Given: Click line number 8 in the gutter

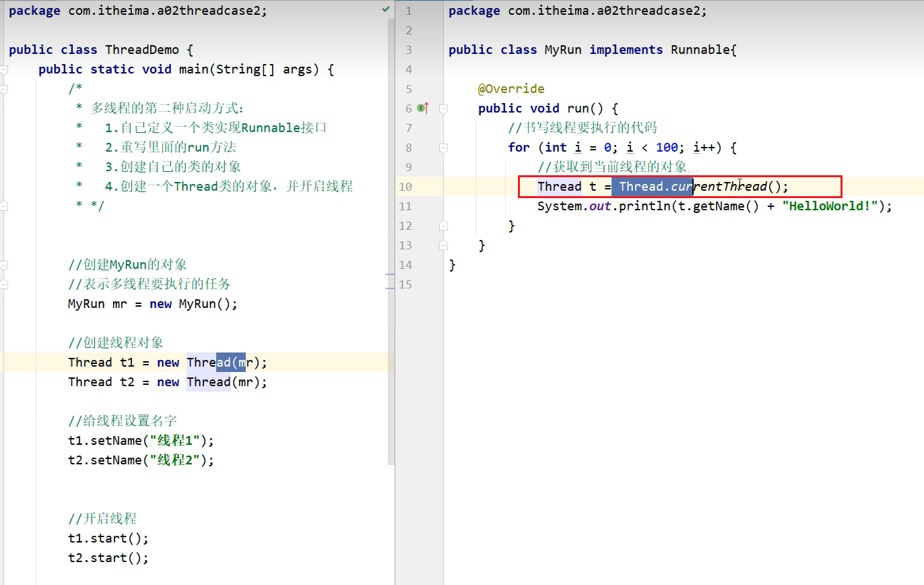Looking at the screenshot, I should coord(409,148).
